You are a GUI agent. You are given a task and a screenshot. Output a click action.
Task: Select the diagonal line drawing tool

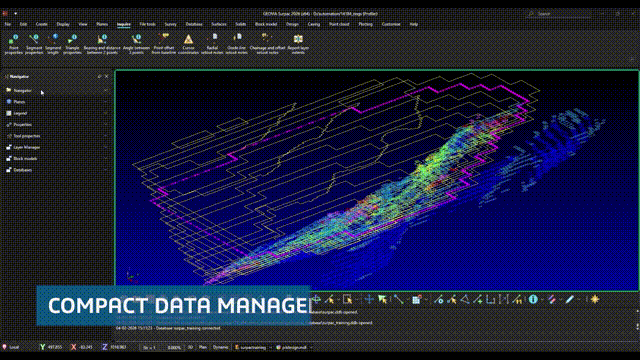click(399, 300)
